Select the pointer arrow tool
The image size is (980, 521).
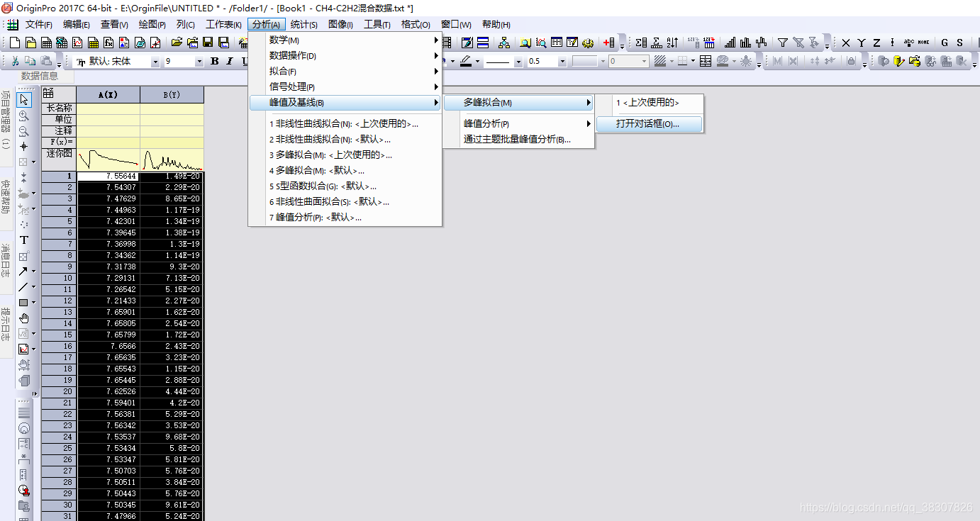click(24, 99)
